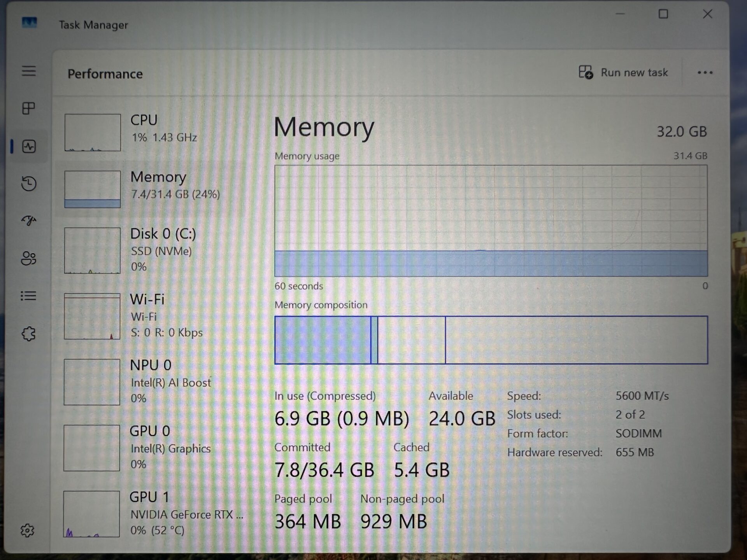This screenshot has width=747, height=560.
Task: Open the Users page icon
Action: tap(28, 258)
